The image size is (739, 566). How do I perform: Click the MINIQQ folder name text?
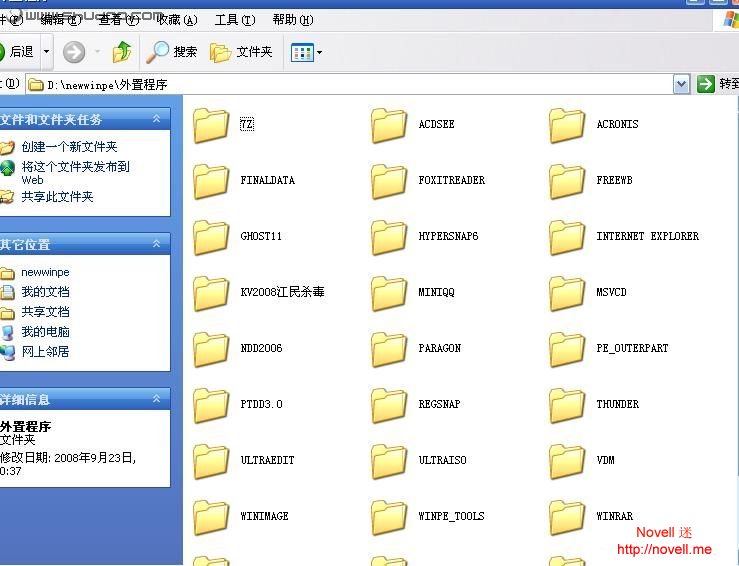[436, 292]
